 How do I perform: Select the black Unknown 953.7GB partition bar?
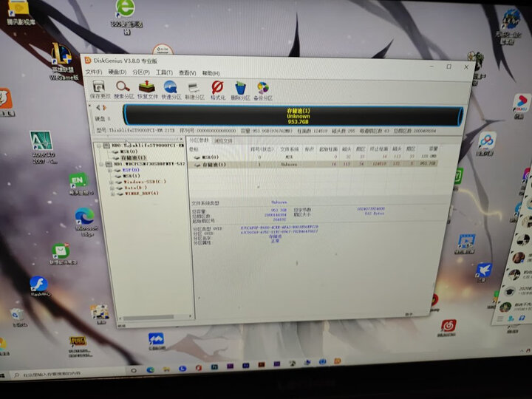(x=293, y=116)
